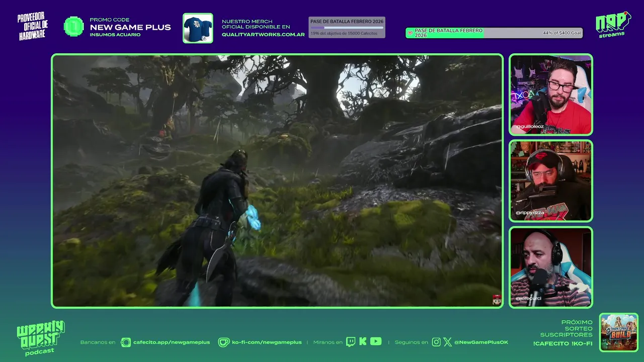Click the giveaway game cover thumbnail
The image size is (644, 362).
point(618,332)
